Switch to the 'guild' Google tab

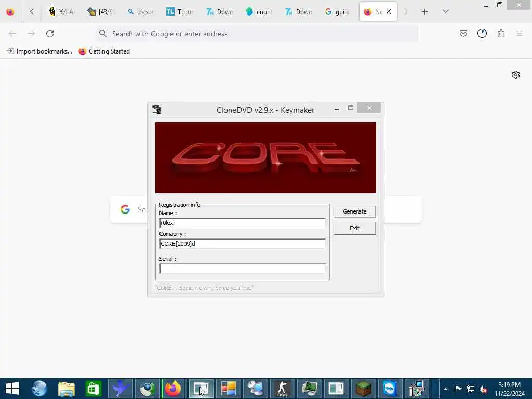(x=338, y=12)
